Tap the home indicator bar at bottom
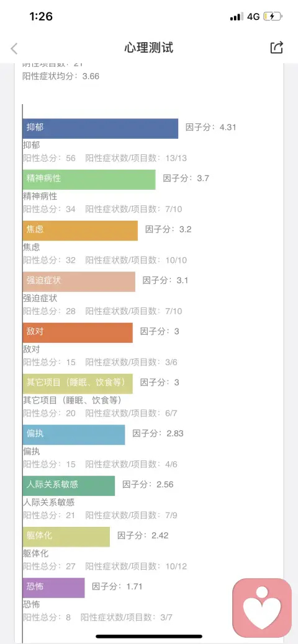Viewport: 298px width, 644px height. click(x=149, y=637)
